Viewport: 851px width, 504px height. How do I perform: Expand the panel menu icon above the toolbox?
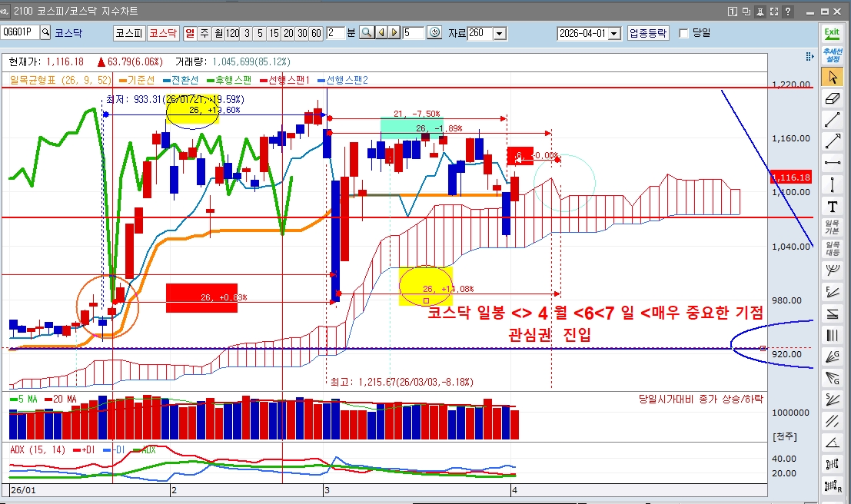point(809,56)
